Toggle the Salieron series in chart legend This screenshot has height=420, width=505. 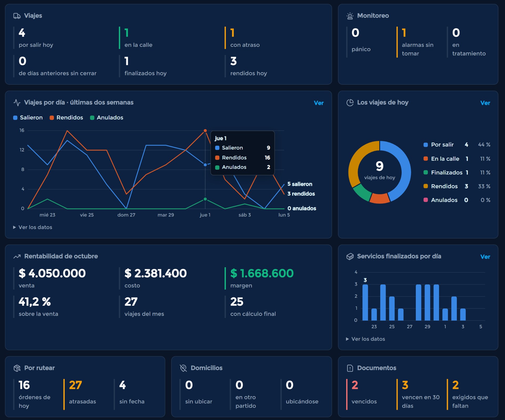pyautogui.click(x=28, y=118)
